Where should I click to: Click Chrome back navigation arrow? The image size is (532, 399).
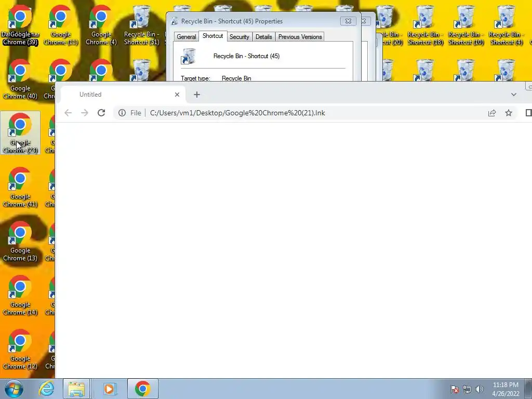(x=68, y=113)
